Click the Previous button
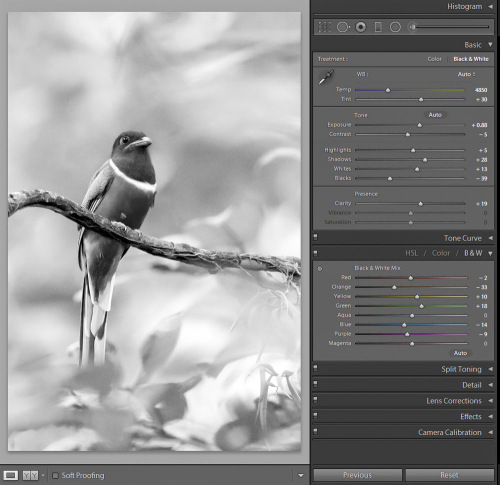500x485 pixels. click(x=358, y=475)
